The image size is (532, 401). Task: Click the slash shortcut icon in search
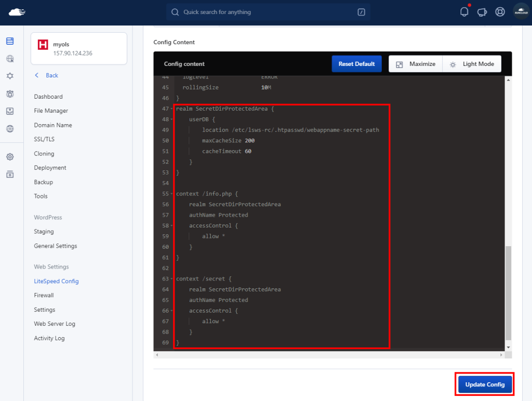361,12
